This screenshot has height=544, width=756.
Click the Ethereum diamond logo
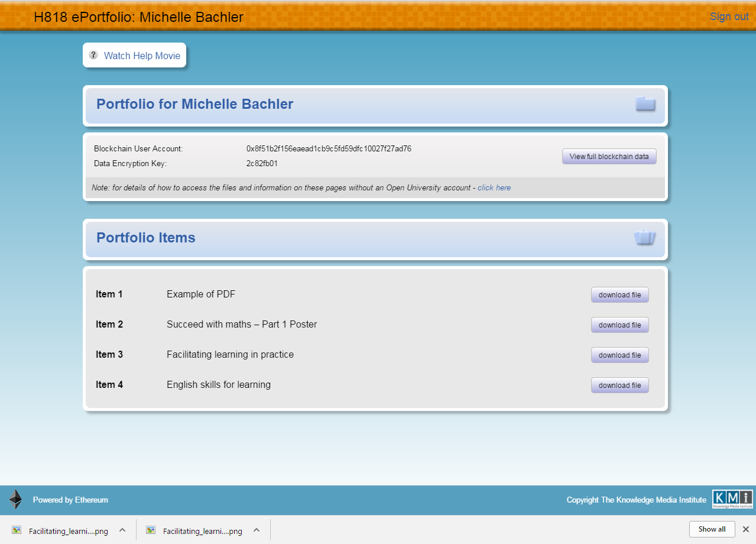point(15,500)
